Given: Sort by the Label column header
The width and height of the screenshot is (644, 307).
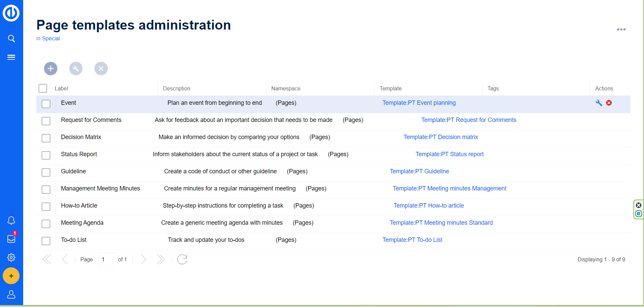Looking at the screenshot, I should click(x=61, y=89).
